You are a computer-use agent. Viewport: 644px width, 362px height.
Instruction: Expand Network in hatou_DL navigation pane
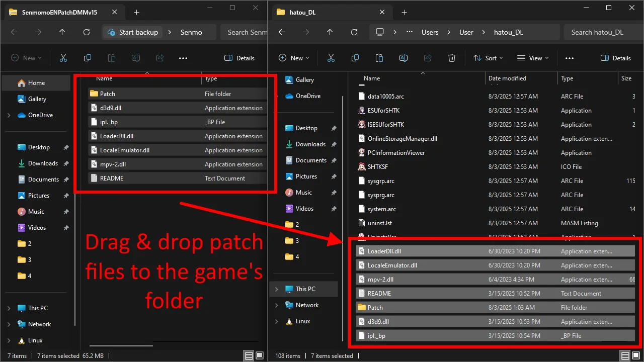pos(277,305)
